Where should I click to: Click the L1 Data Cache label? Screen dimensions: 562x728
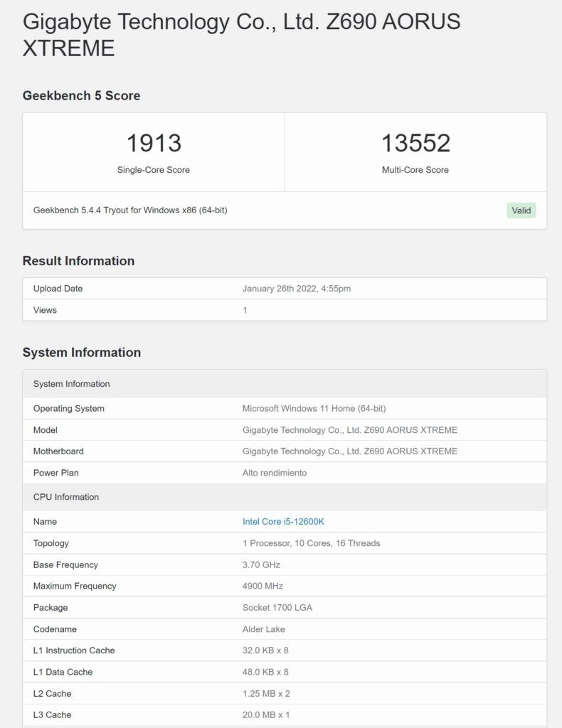[x=63, y=672]
